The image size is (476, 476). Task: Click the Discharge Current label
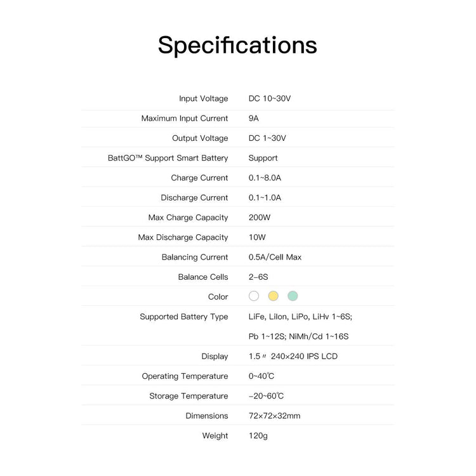[194, 197]
